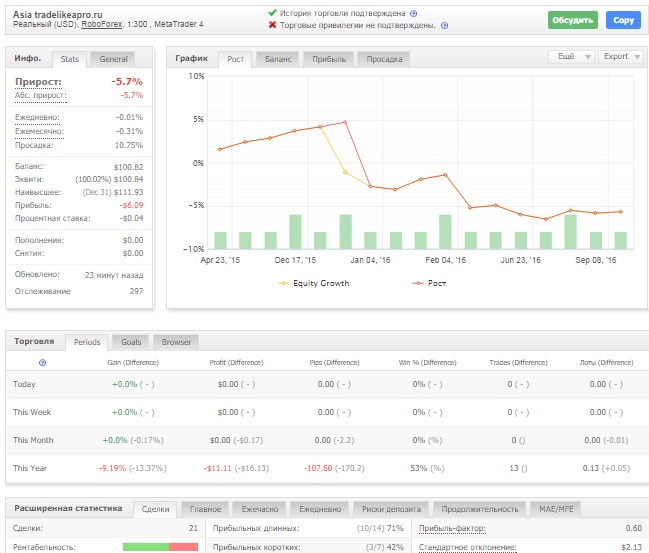Screen dimensions: 649x553
Task: Click growth line peak point near 5%
Action: coord(345,122)
